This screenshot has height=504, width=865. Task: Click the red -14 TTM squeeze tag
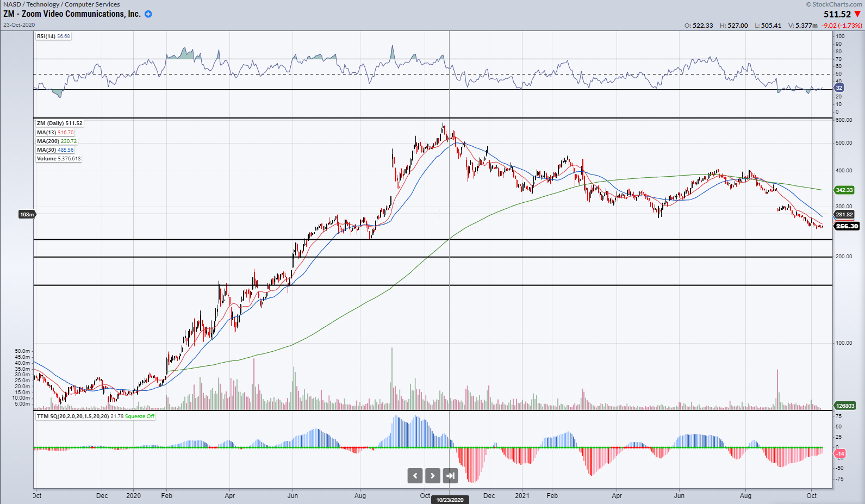(x=840, y=453)
